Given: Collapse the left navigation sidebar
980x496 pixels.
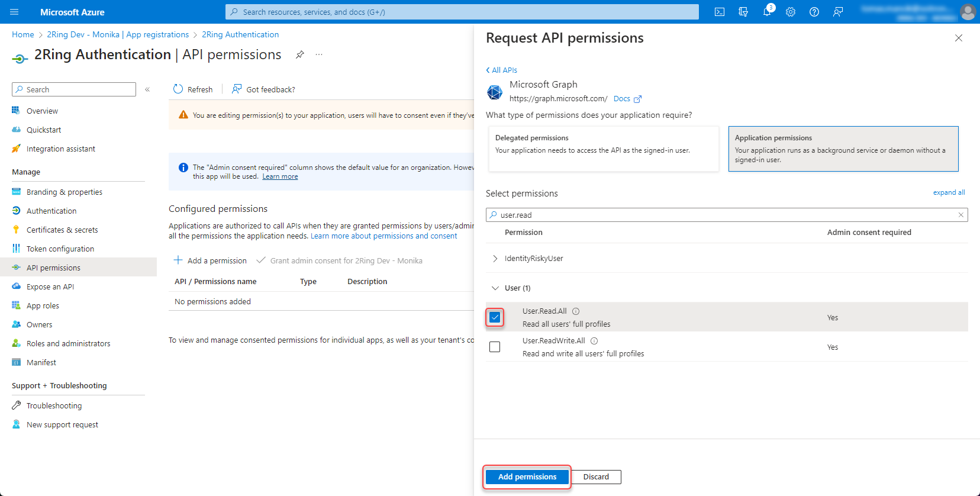Looking at the screenshot, I should pos(147,89).
